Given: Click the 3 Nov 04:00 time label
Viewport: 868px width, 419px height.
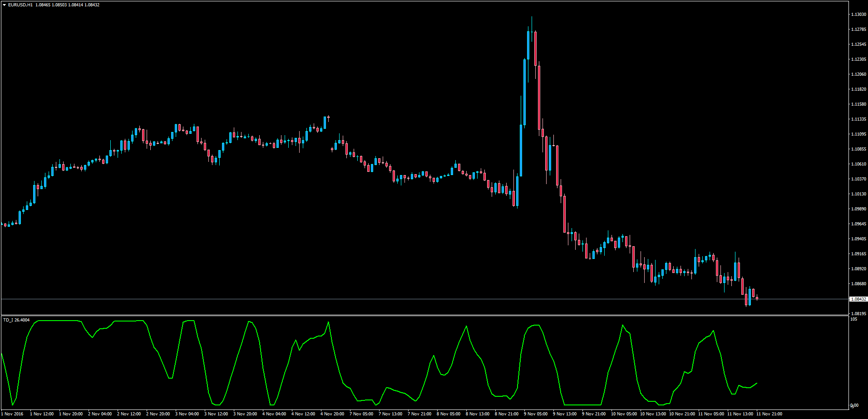Looking at the screenshot, I should click(187, 414).
